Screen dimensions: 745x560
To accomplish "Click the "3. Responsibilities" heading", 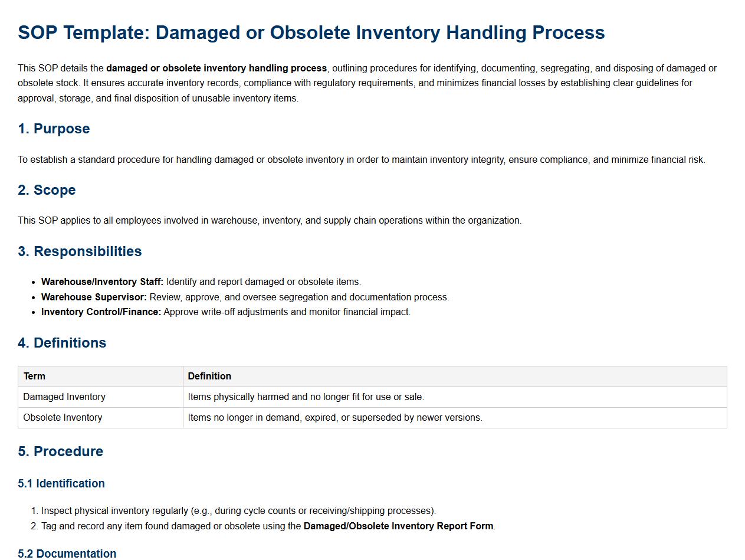I will coord(80,251).
